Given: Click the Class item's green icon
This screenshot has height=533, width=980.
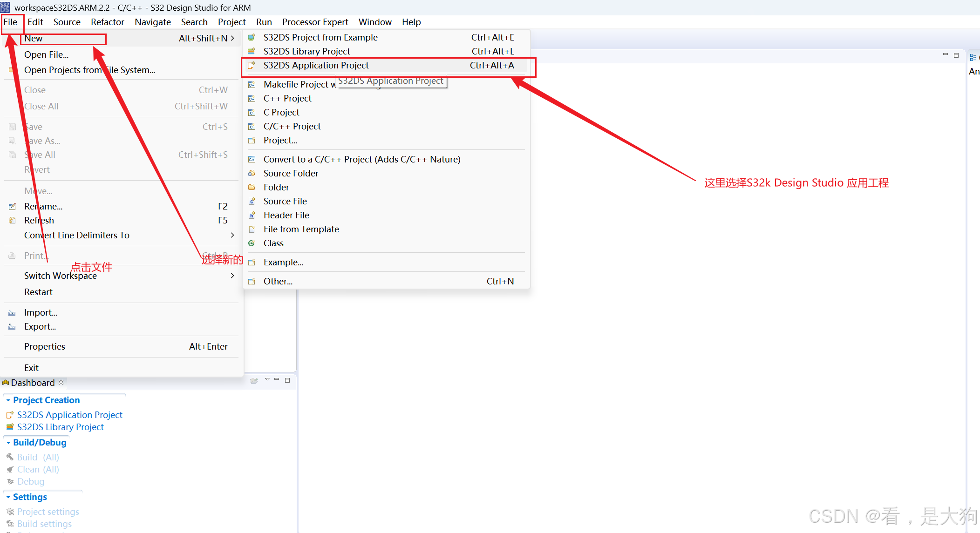Looking at the screenshot, I should pyautogui.click(x=252, y=243).
